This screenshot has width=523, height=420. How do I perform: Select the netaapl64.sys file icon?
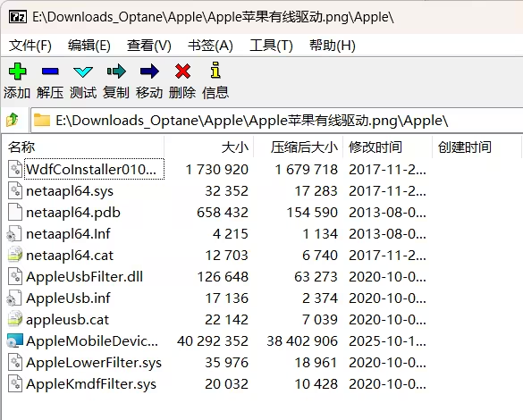[x=15, y=190]
